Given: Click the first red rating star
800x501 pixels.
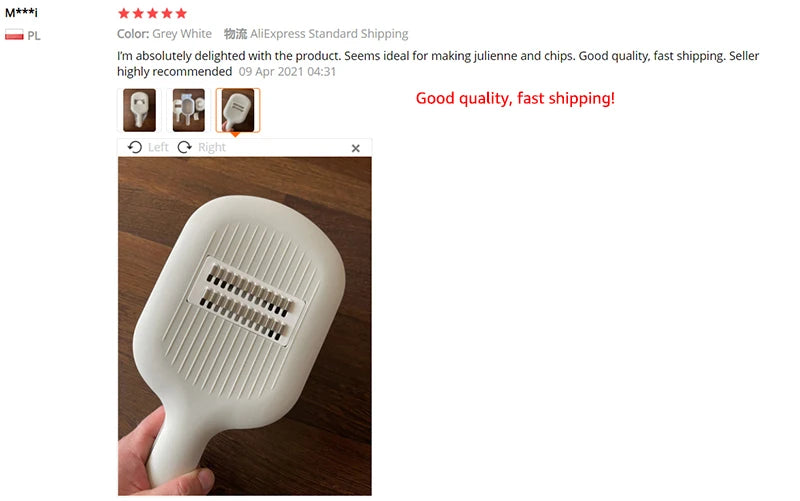Looking at the screenshot, I should [x=123, y=13].
